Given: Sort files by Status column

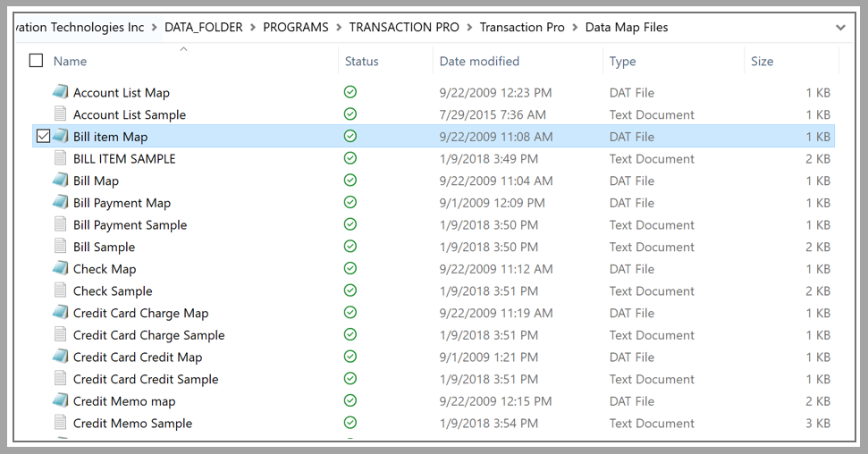Looking at the screenshot, I should tap(361, 61).
